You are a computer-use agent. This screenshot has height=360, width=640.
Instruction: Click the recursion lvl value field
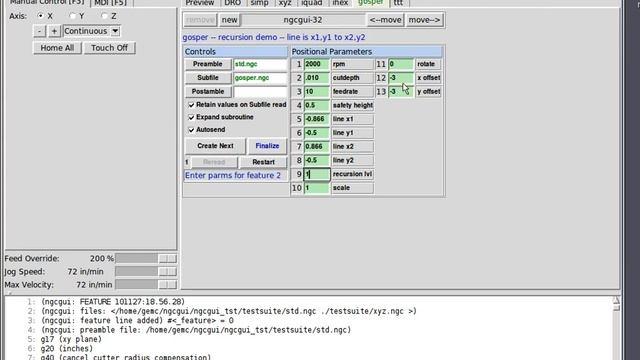[317, 174]
